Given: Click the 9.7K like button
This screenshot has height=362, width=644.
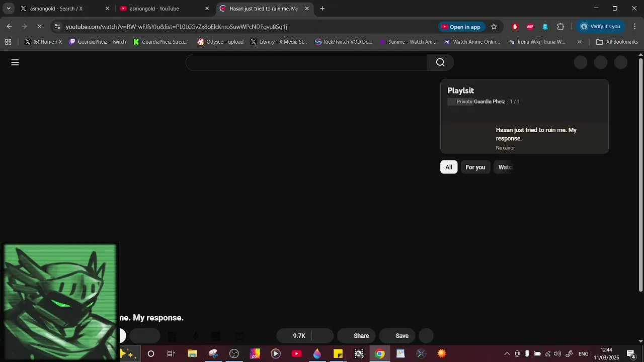Looking at the screenshot, I should pos(294,336).
